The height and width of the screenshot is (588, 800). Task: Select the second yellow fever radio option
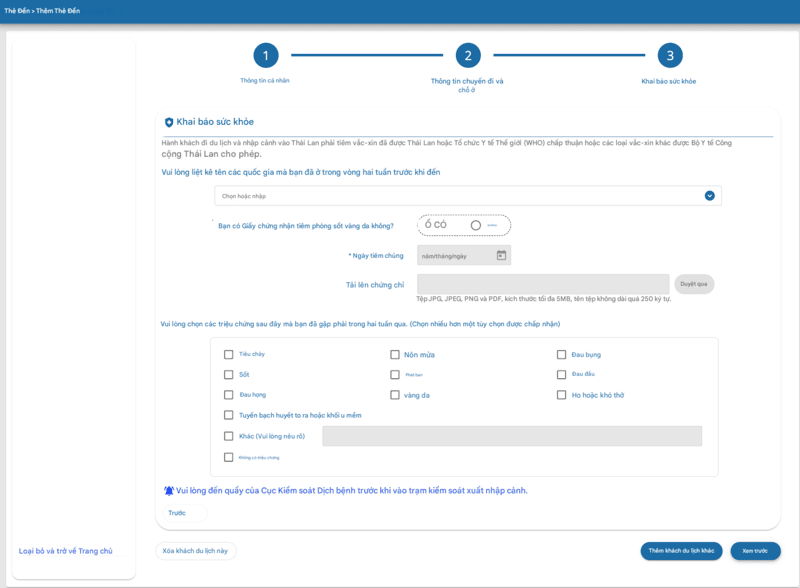(x=476, y=225)
